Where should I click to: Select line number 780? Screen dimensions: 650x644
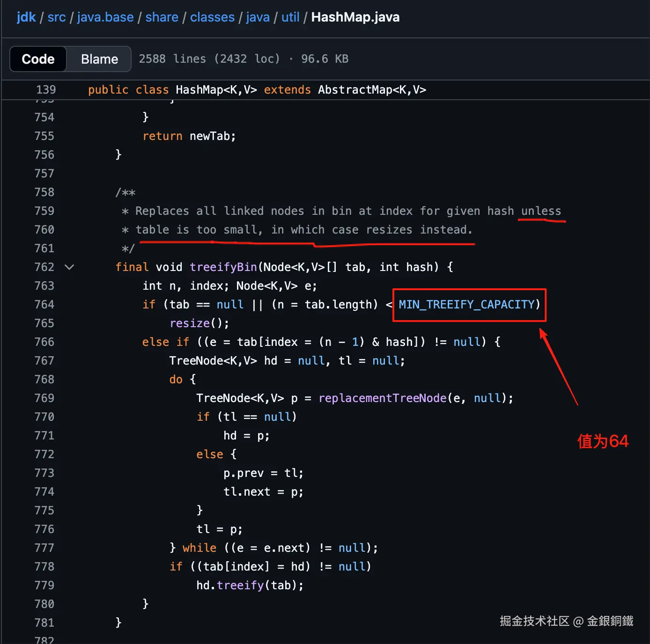pos(44,604)
